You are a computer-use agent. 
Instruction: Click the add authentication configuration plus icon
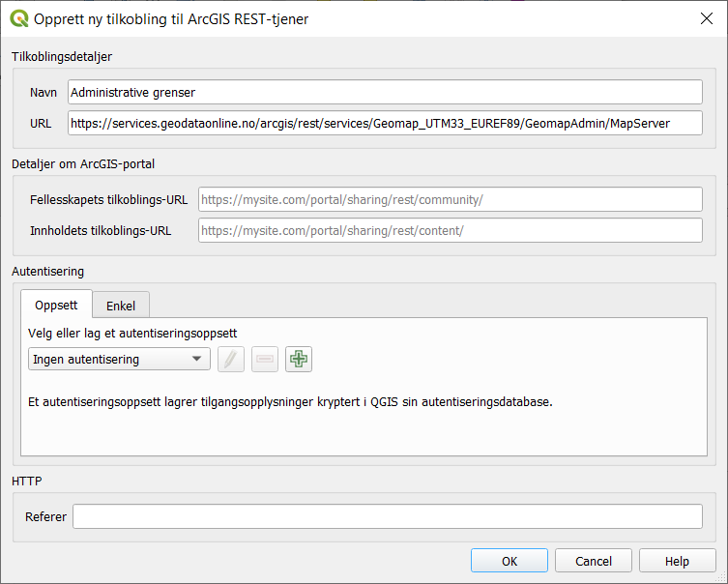(x=299, y=360)
